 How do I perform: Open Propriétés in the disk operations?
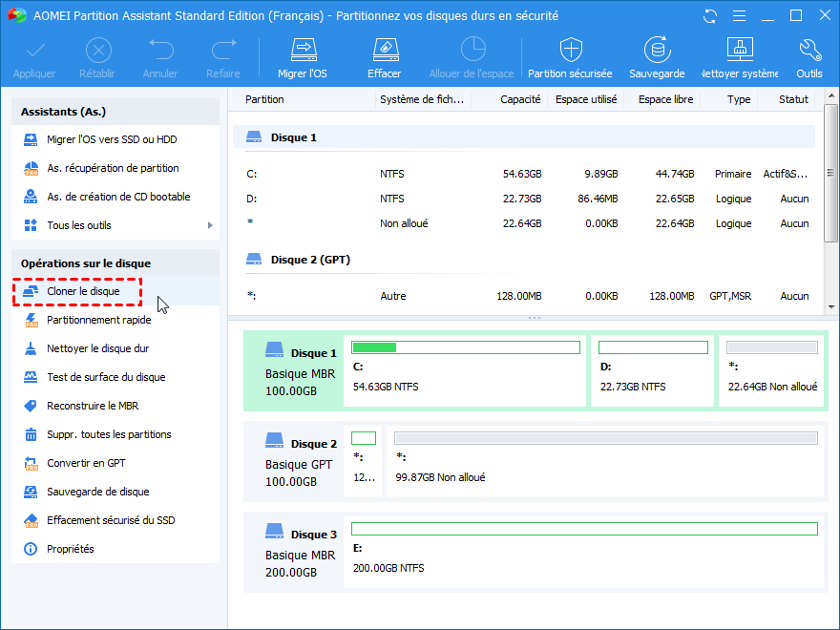(71, 549)
